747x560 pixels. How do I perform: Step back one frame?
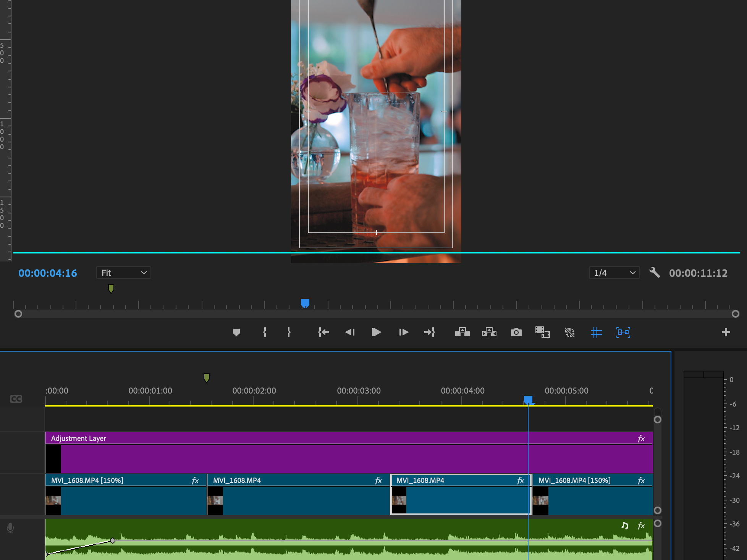point(350,332)
